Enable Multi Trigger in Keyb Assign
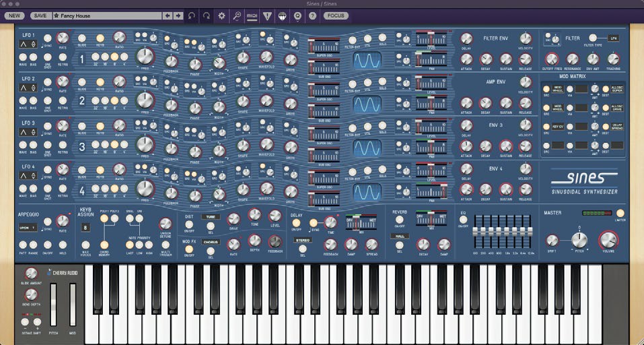This screenshot has width=644, height=345. coord(166,245)
